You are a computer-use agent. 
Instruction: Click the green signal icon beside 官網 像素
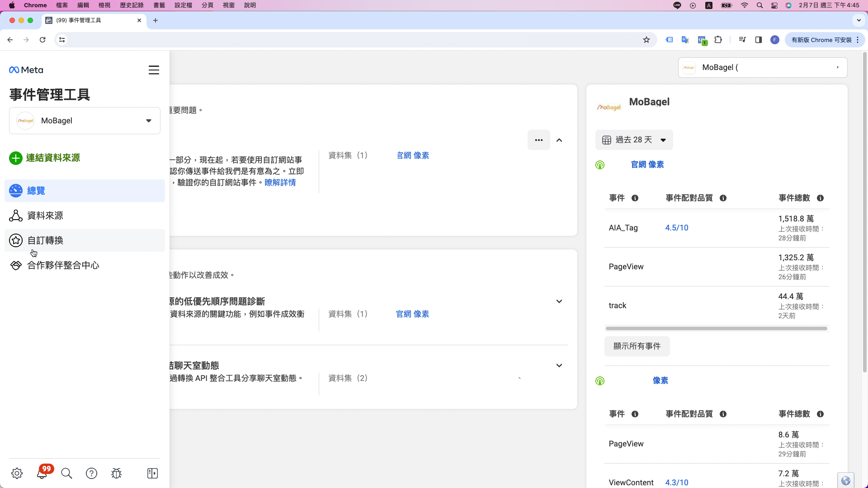(600, 165)
